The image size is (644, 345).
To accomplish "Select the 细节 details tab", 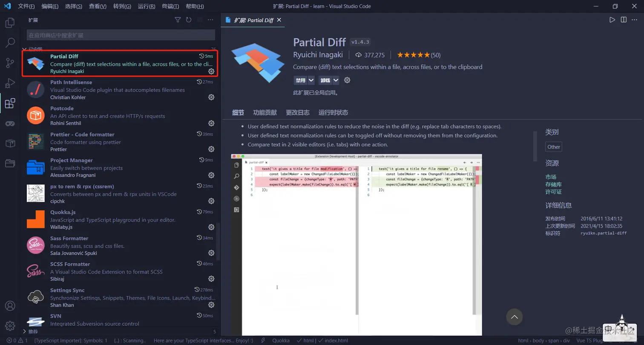I will pos(238,113).
